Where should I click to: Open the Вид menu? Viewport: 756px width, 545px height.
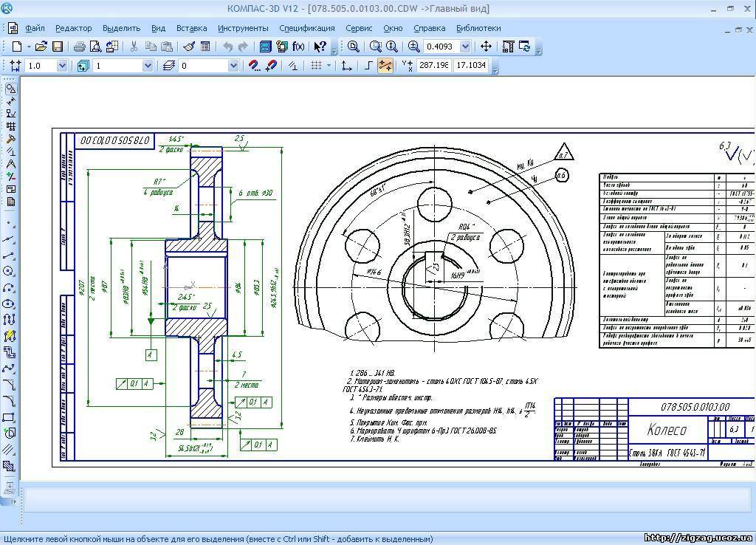[158, 28]
